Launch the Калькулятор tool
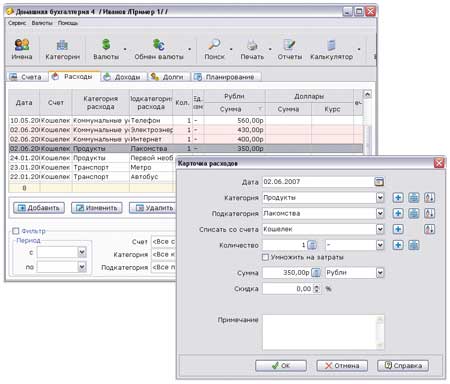Image resolution: width=450 pixels, height=384 pixels. click(x=331, y=49)
